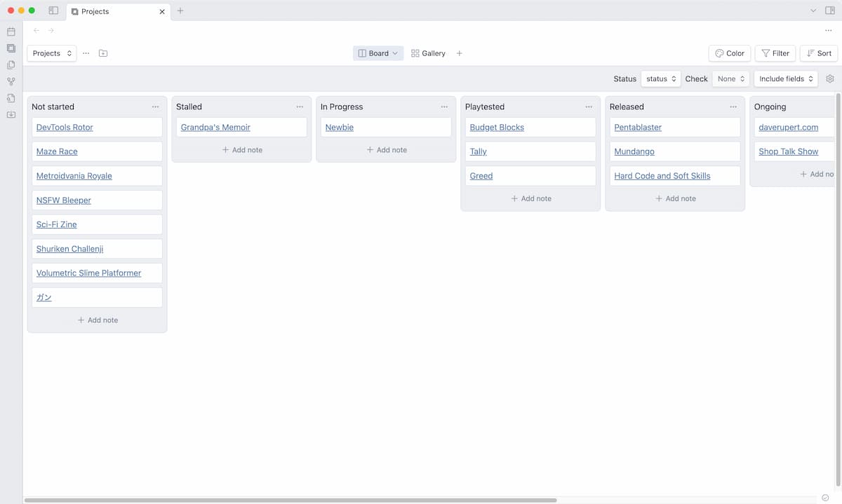842x504 pixels.
Task: Go forward with the right arrow
Action: pyautogui.click(x=51, y=30)
